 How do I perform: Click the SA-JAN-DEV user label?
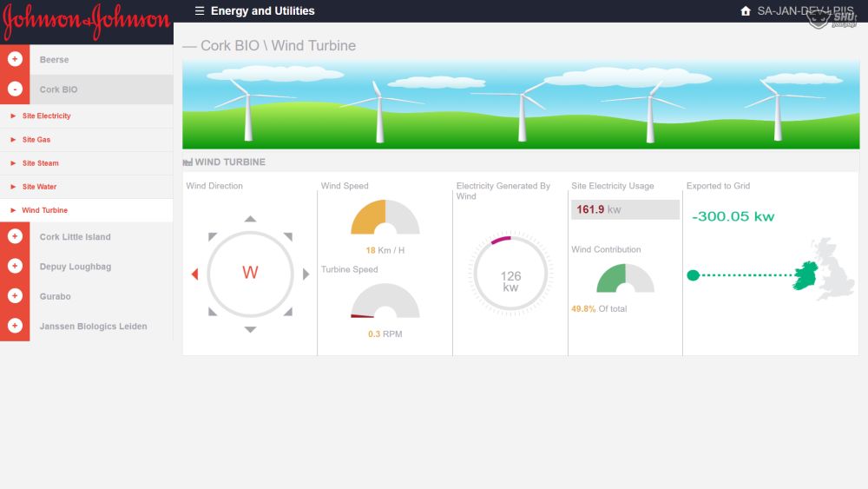pyautogui.click(x=805, y=11)
